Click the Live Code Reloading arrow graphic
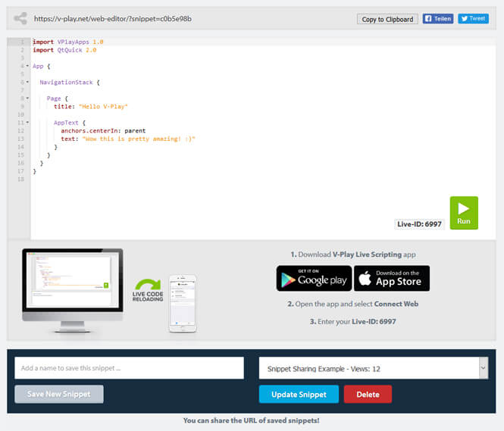 tap(148, 289)
